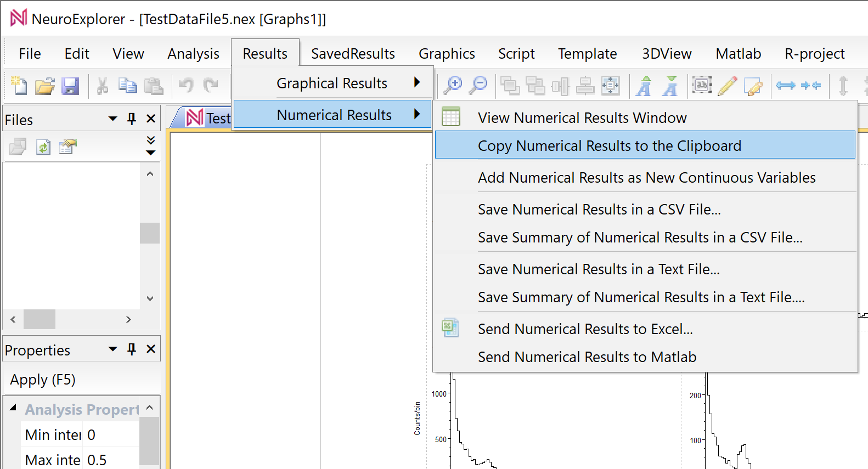Viewport: 868px width, 469px height.
Task: Click the Save floppy disk icon
Action: pos(70,86)
